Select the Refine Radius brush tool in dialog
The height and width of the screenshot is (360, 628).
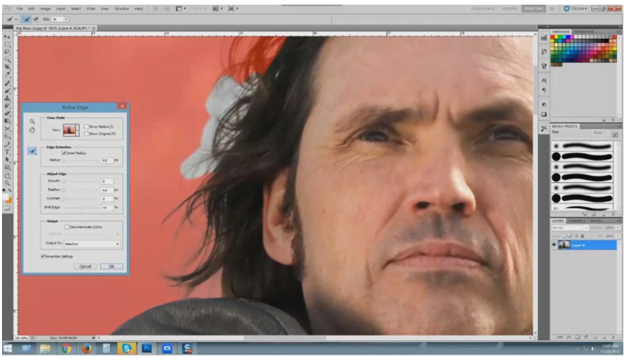tap(32, 151)
